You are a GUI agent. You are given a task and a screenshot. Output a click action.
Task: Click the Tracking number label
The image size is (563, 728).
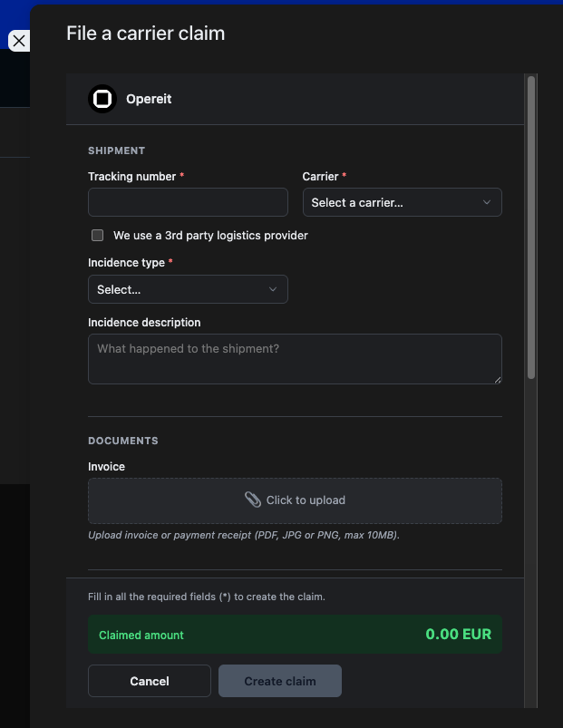tap(131, 177)
